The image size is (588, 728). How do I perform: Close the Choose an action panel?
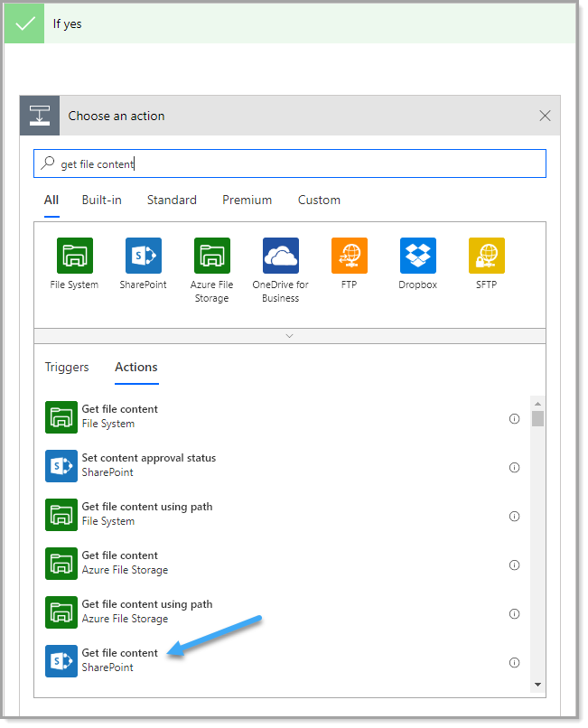(545, 116)
